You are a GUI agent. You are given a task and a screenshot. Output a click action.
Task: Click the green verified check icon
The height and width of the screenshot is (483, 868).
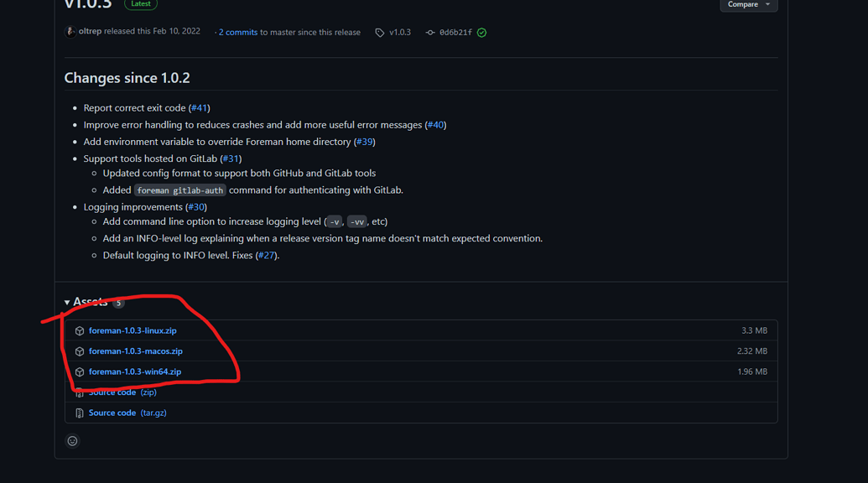481,33
